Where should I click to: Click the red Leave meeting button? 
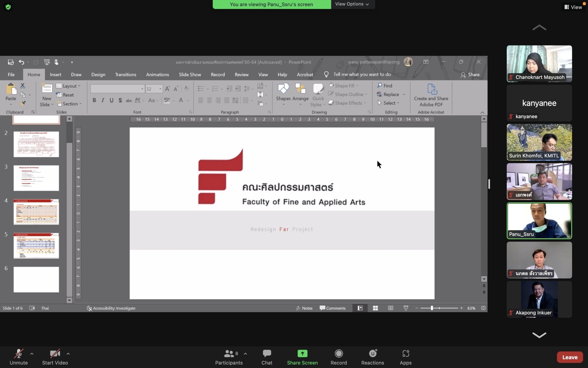[x=570, y=357]
